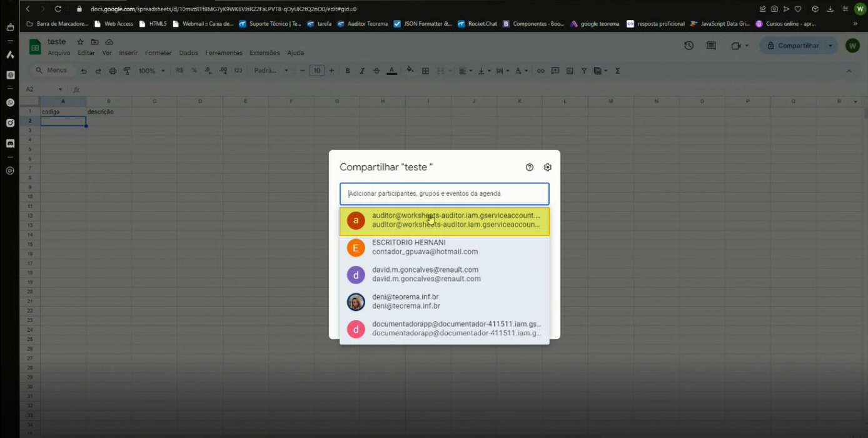868x438 pixels.
Task: Format as percent
Action: tap(194, 71)
